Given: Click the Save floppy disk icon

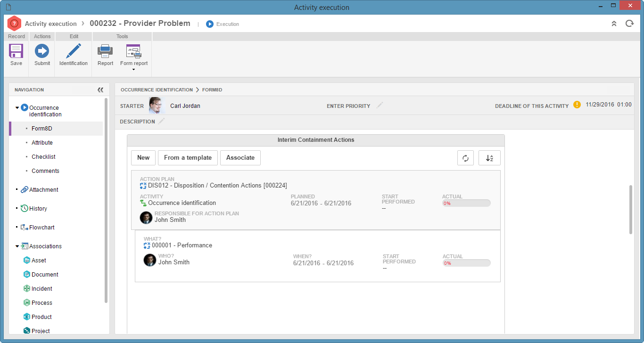Looking at the screenshot, I should (x=16, y=51).
